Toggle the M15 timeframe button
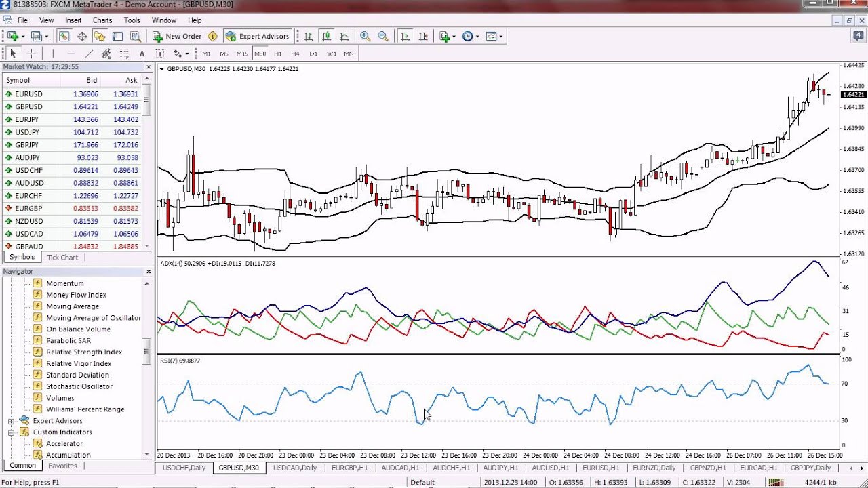 point(242,54)
